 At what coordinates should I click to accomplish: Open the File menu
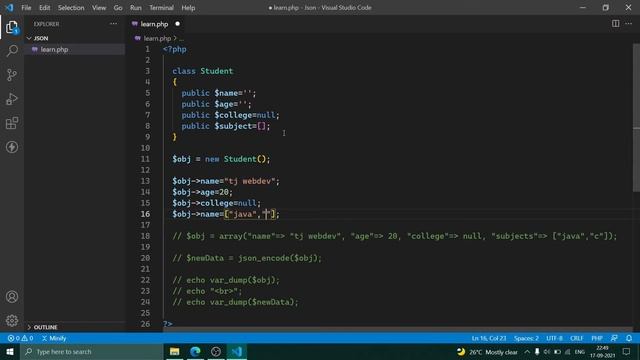click(x=26, y=8)
